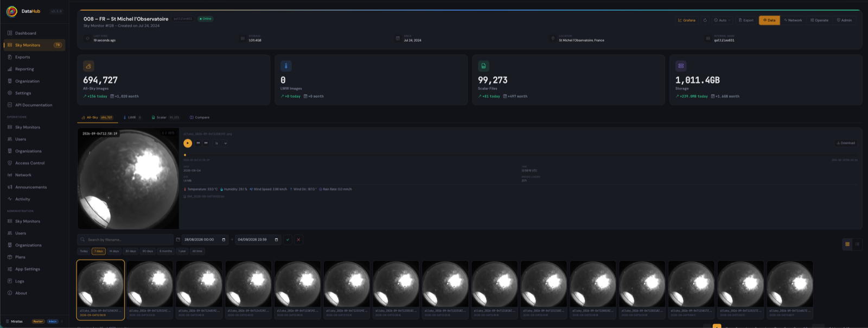Select the Data view tab
This screenshot has height=328, width=868.
tap(769, 20)
